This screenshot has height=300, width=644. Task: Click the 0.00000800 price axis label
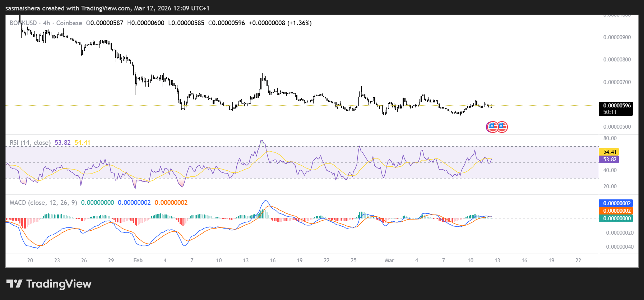pyautogui.click(x=617, y=60)
